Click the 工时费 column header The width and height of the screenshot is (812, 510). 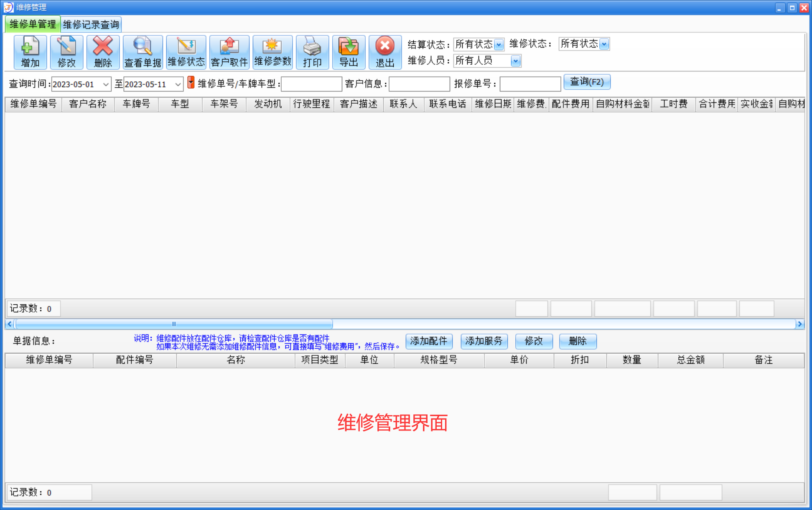[674, 104]
